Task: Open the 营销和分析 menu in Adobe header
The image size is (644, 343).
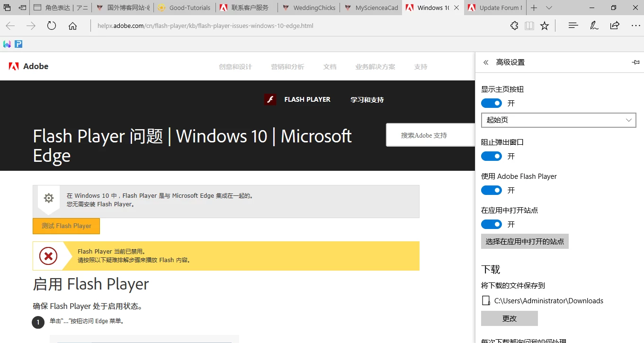Action: click(287, 67)
